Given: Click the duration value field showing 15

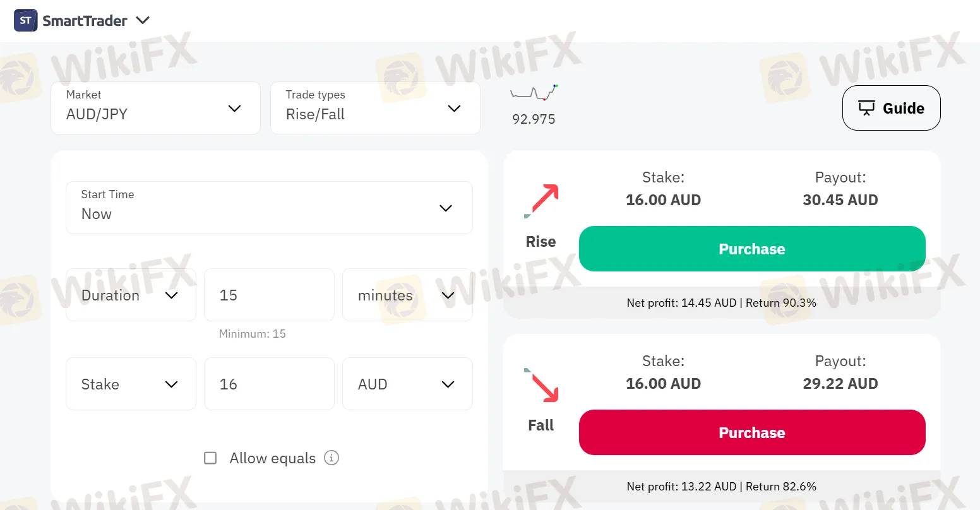Looking at the screenshot, I should click(269, 295).
